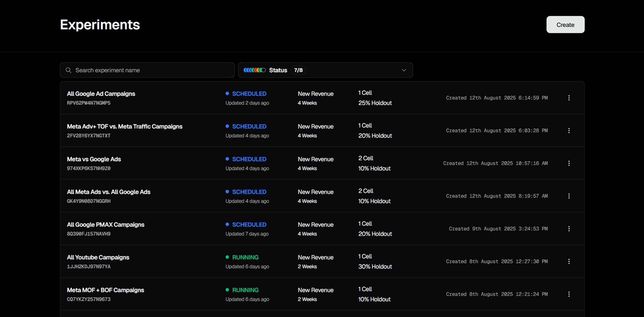This screenshot has width=644, height=317.
Task: Open kebab menu for All Meta Ads vs. All Google Ads
Action: (x=569, y=196)
